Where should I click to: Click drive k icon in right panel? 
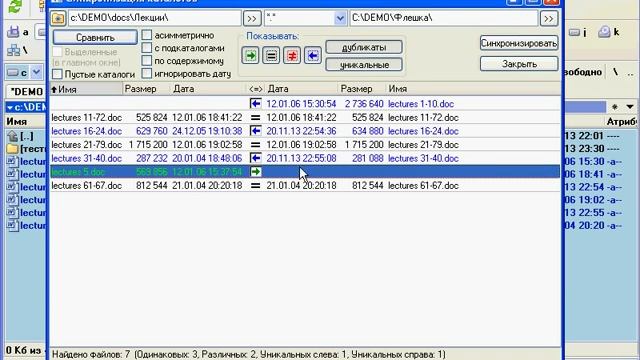(604, 32)
